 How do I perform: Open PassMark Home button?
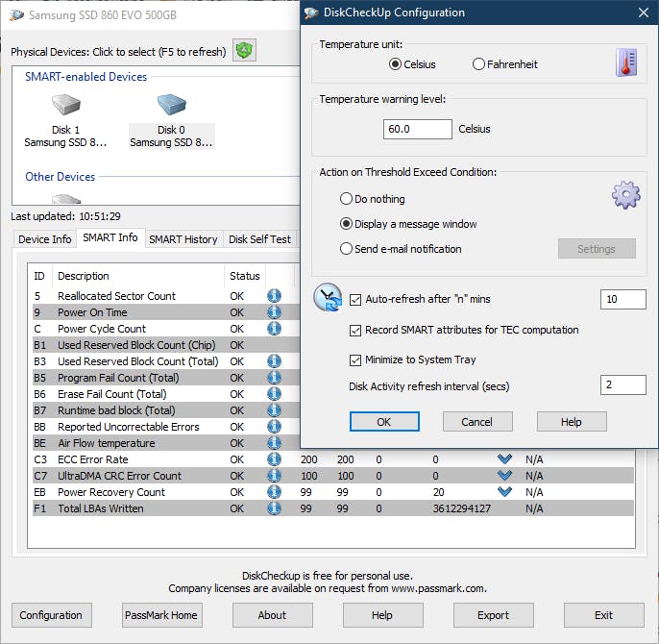click(x=161, y=615)
